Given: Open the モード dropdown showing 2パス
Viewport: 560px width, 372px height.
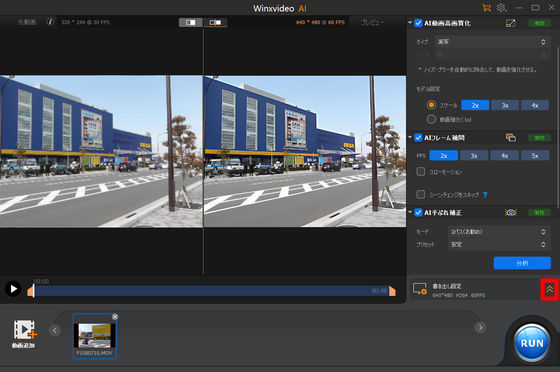Looking at the screenshot, I should [498, 232].
